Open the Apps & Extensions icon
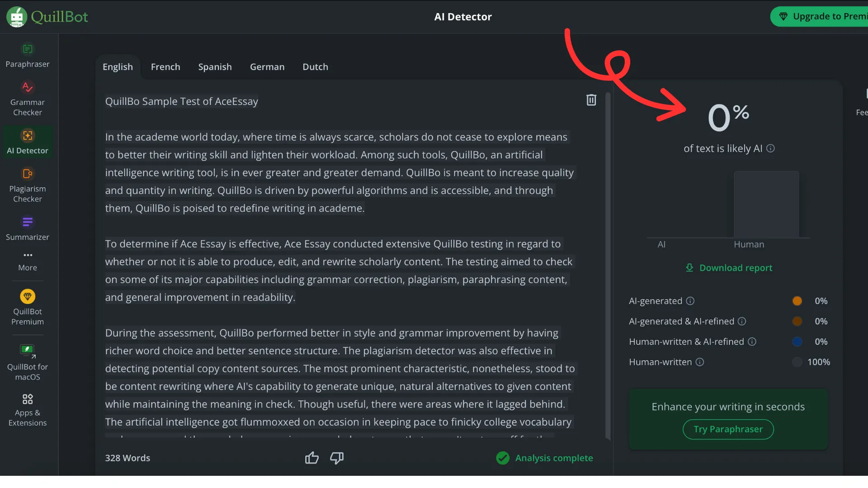Image resolution: width=868 pixels, height=488 pixels. pyautogui.click(x=28, y=399)
